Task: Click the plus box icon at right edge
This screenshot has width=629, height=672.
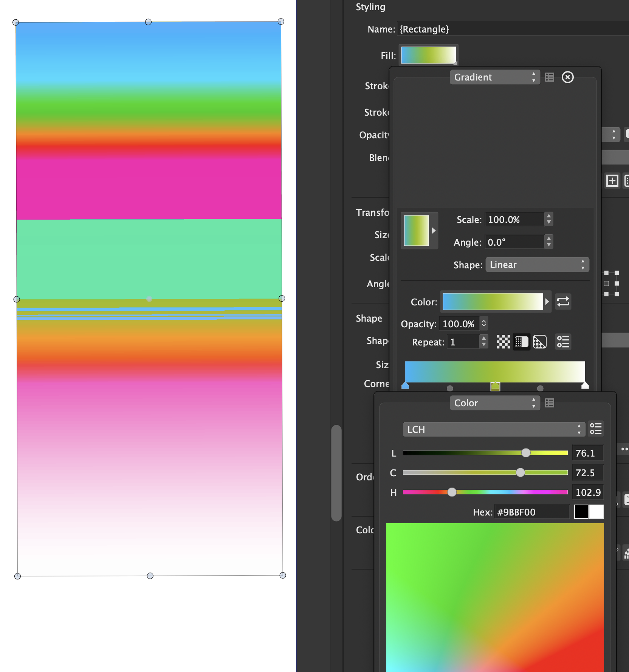Action: click(612, 181)
